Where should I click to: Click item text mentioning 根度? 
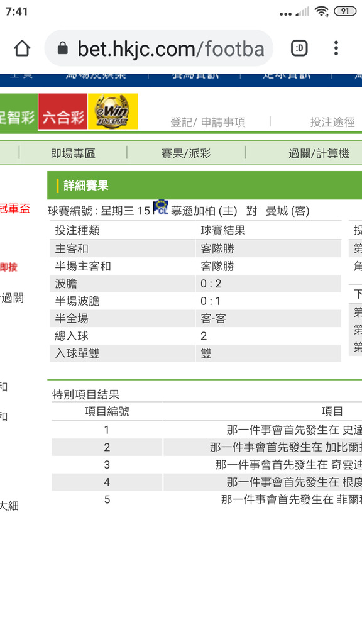pos(294,482)
